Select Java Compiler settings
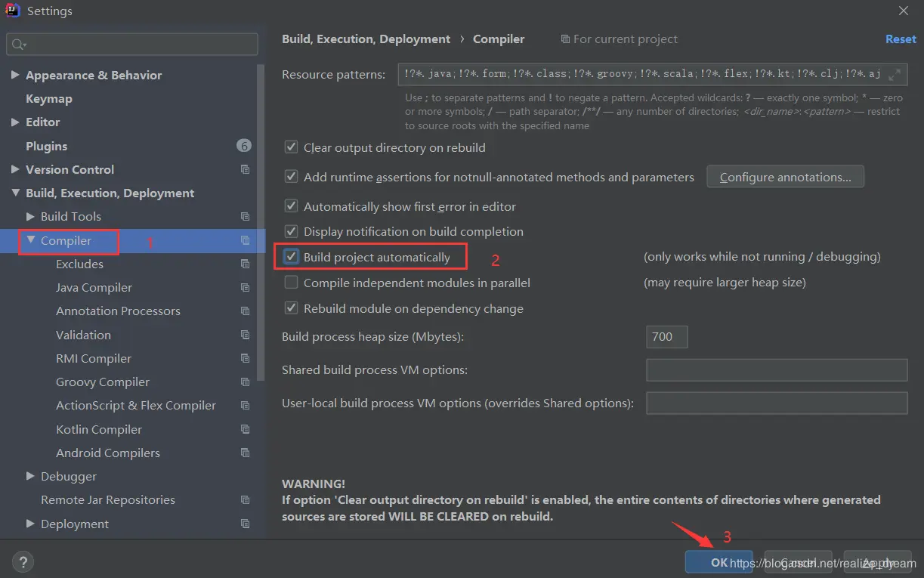The height and width of the screenshot is (578, 924). click(94, 287)
